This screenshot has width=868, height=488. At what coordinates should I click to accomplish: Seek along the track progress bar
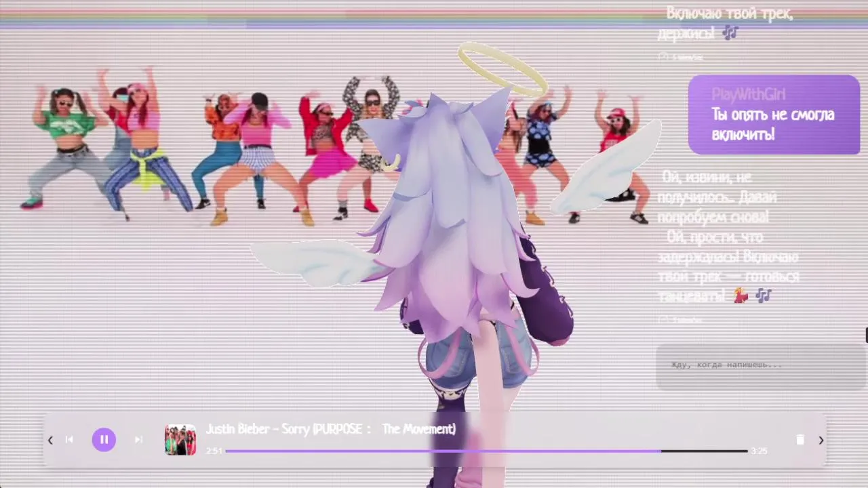pos(486,451)
